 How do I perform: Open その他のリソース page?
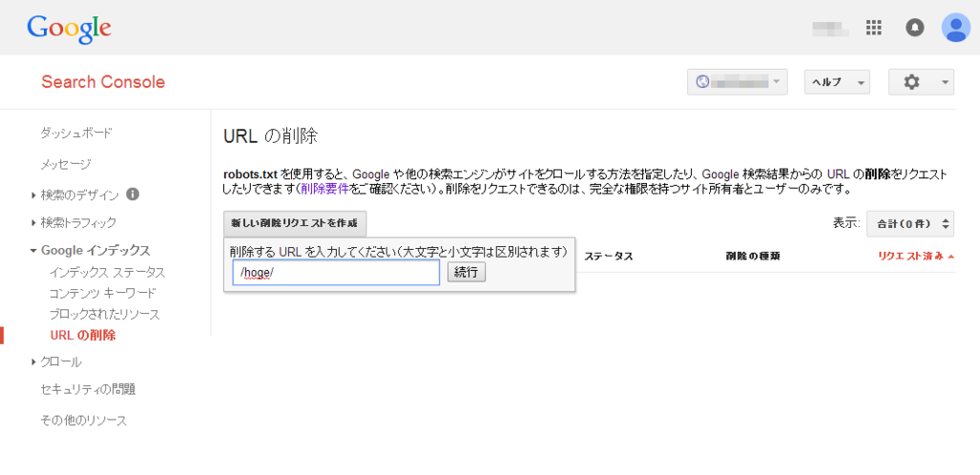coord(84,420)
